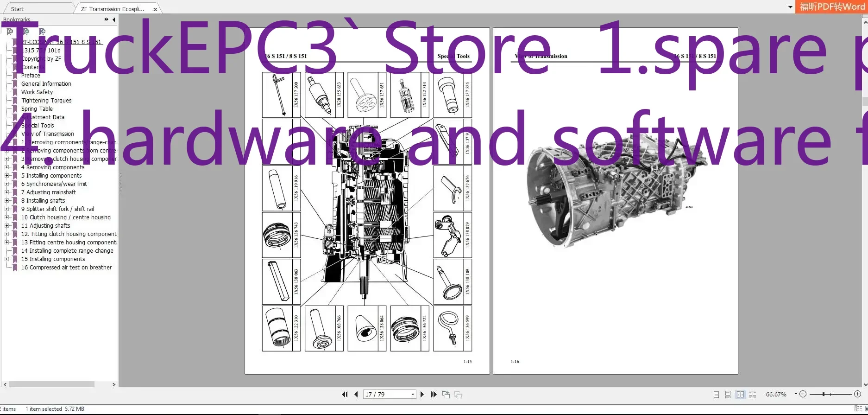Open the zoom percentage dropdown

[796, 394]
